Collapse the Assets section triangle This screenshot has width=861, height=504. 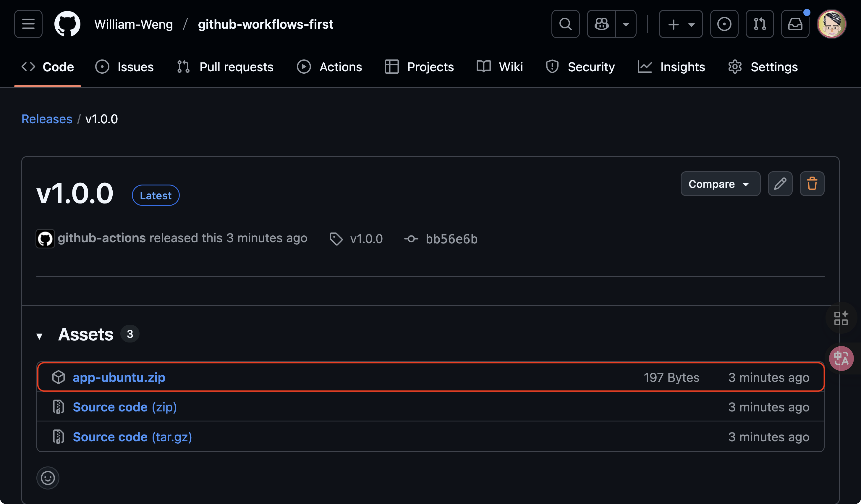point(40,336)
